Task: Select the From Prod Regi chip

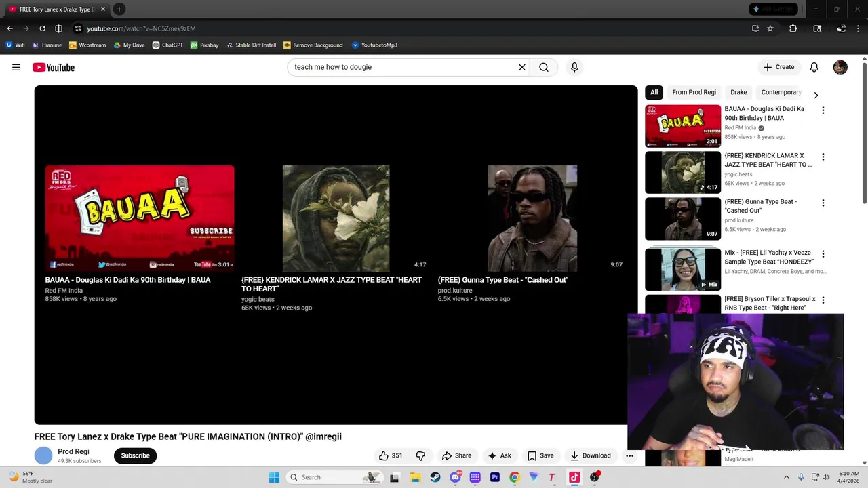Action: pos(694,92)
